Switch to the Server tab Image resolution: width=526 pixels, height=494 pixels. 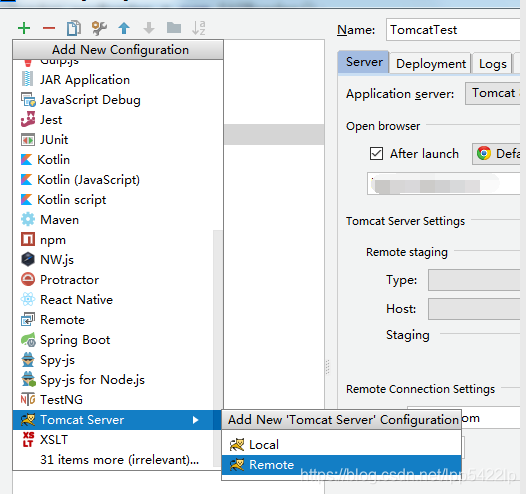(364, 62)
